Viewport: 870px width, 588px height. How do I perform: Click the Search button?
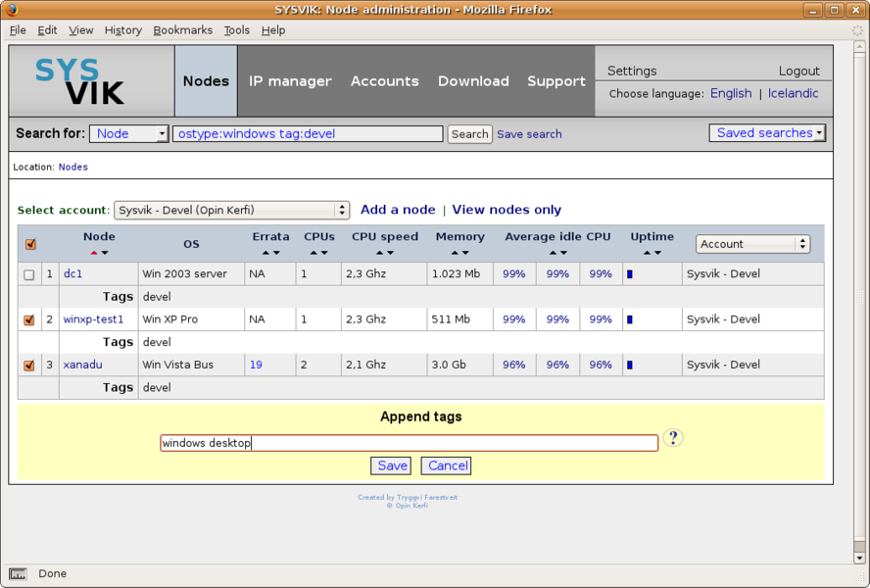470,134
